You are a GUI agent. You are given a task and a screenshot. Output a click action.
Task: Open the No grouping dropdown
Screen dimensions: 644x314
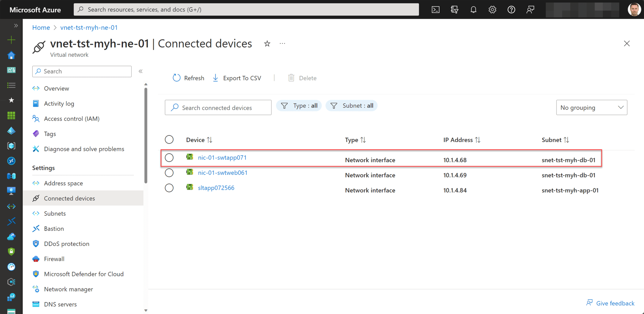coord(592,107)
